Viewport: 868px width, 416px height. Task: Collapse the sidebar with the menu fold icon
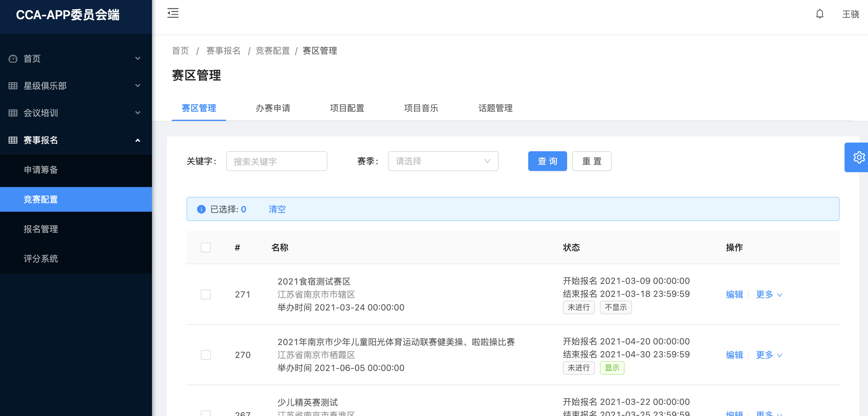click(x=173, y=13)
